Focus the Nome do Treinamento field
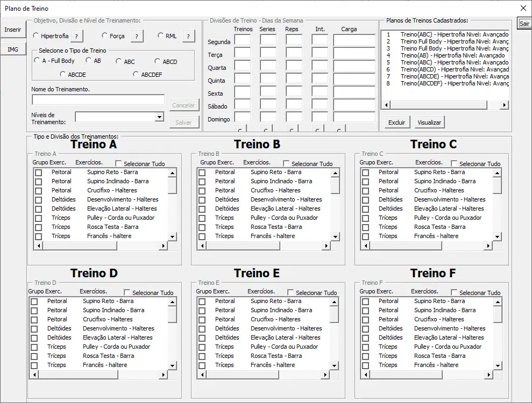532x403 pixels. [x=98, y=99]
